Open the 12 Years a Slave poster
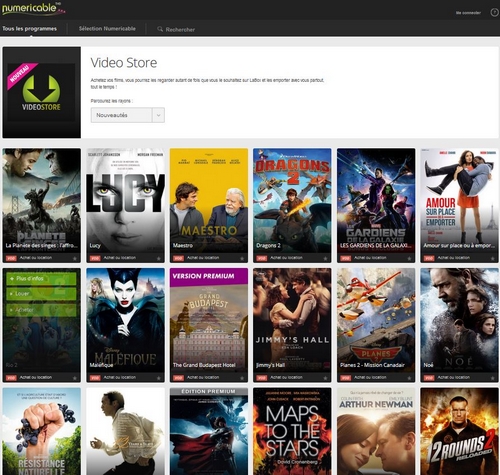The width and height of the screenshot is (500, 475). pyautogui.click(x=125, y=431)
